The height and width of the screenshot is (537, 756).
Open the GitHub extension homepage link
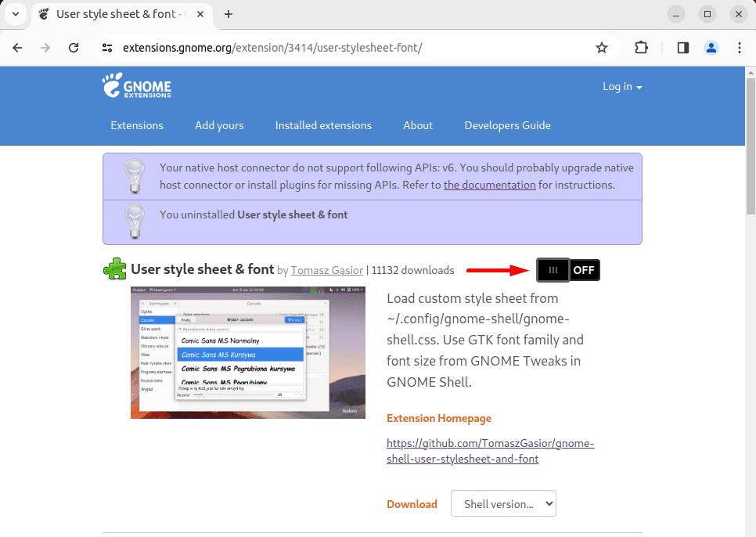click(491, 451)
